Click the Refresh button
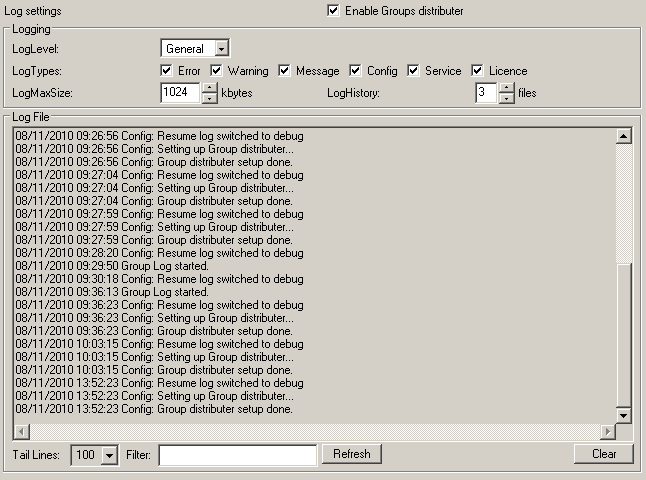Image resolution: width=646 pixels, height=480 pixels. [351, 454]
